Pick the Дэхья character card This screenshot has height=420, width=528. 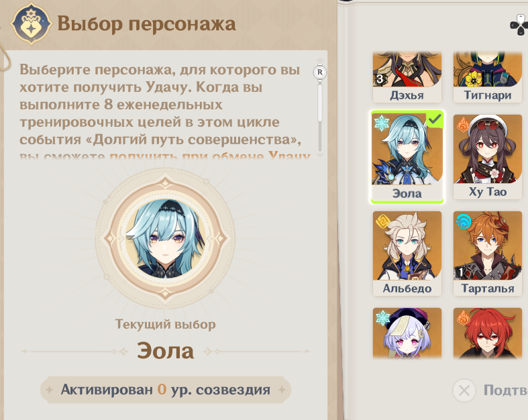point(407,77)
